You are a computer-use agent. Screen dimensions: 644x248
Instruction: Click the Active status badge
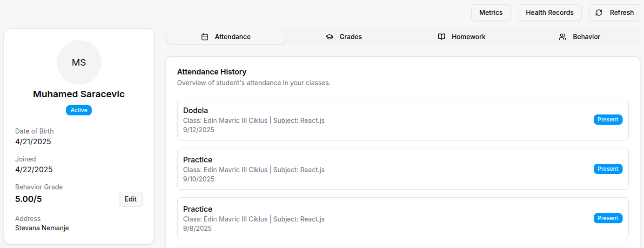(x=79, y=110)
